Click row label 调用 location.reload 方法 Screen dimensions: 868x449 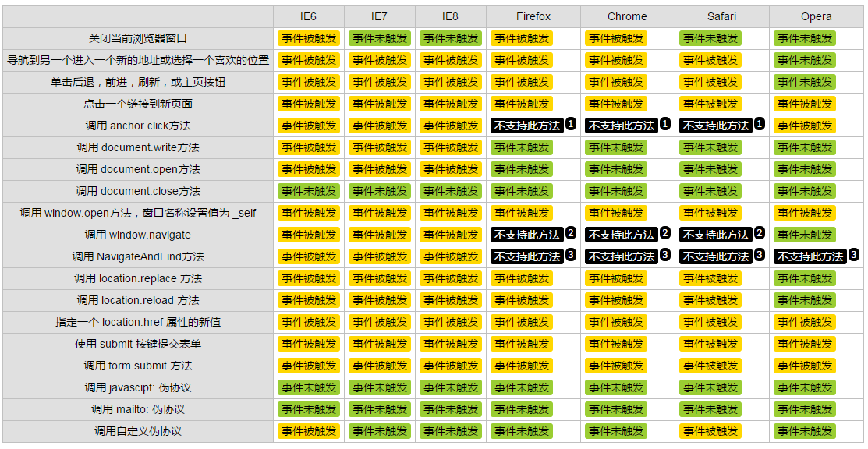pyautogui.click(x=138, y=300)
